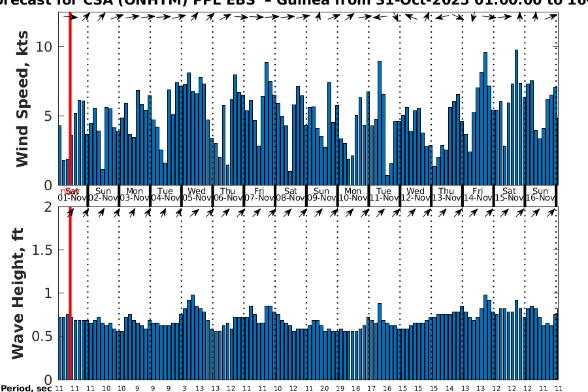Click the wind direction arrow above the red line
Screen dimensions: 588x392
pyautogui.click(x=73, y=17)
